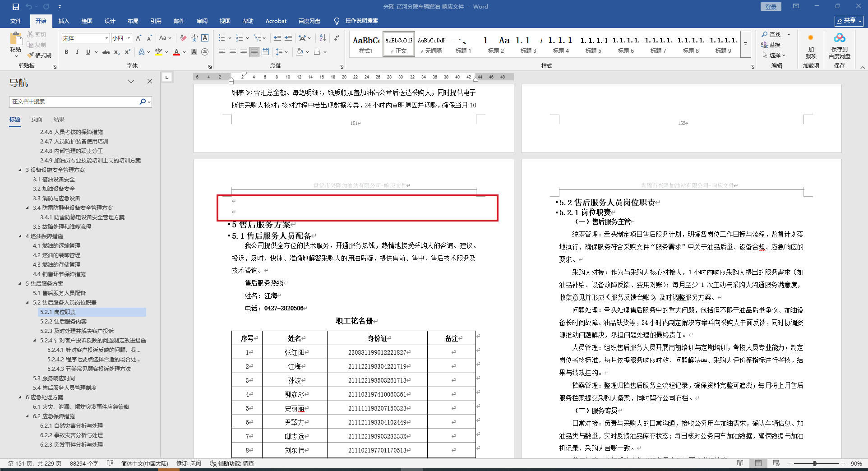Clear all formatting with the eraser icon
The width and height of the screenshot is (868, 471).
(x=183, y=38)
